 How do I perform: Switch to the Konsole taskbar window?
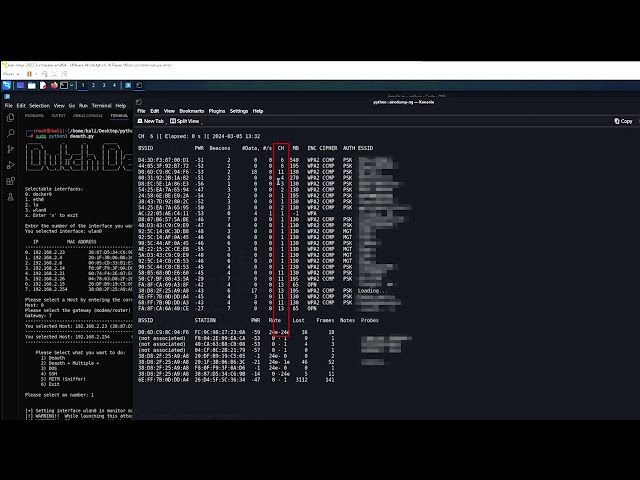pyautogui.click(x=139, y=85)
